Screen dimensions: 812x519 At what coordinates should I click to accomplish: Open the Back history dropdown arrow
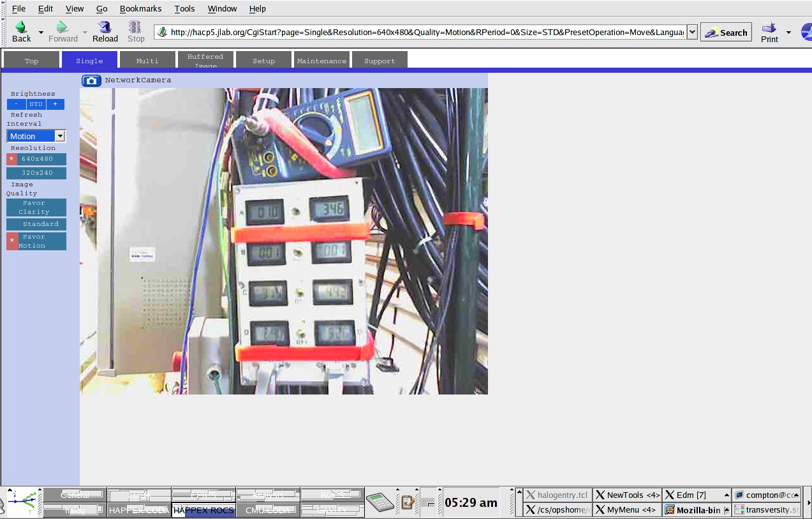[x=41, y=32]
